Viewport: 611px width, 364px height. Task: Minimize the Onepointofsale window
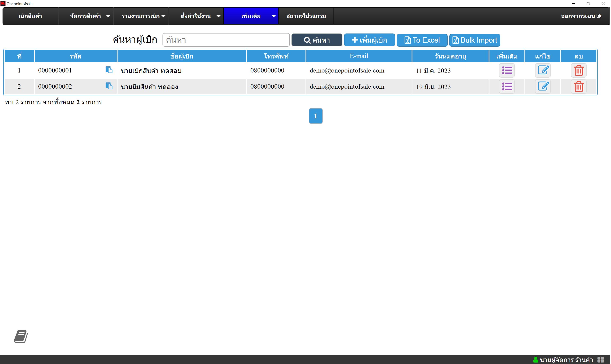[x=573, y=3]
